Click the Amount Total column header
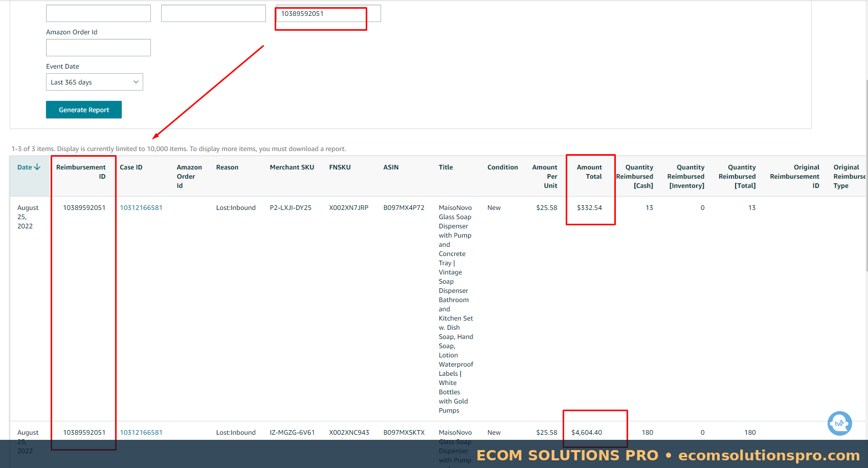This screenshot has height=468, width=868. click(589, 172)
